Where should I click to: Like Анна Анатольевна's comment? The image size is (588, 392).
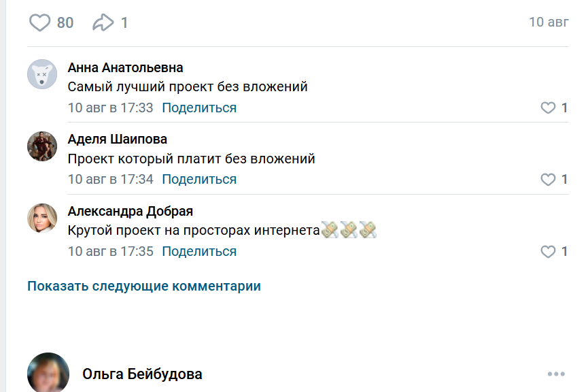click(548, 108)
